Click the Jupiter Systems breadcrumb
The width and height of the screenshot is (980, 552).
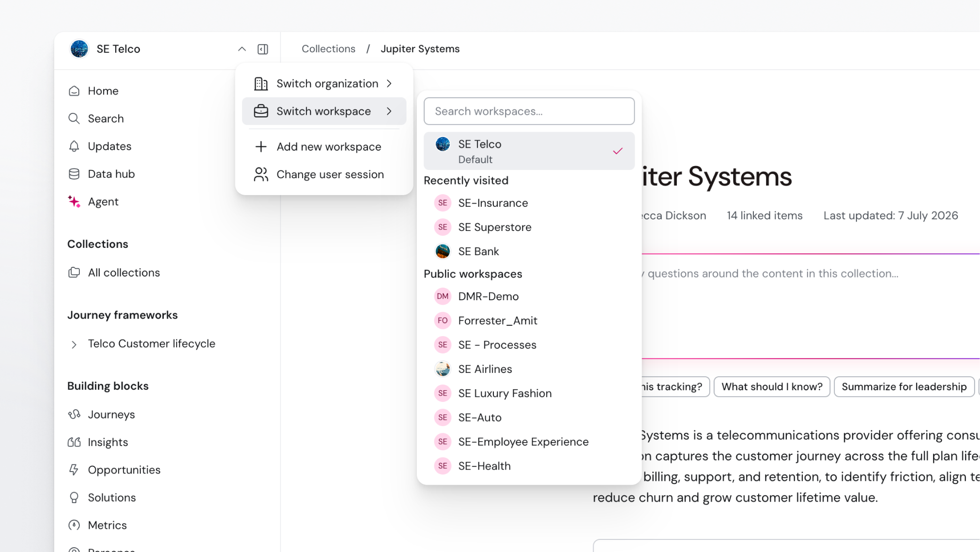coord(420,49)
